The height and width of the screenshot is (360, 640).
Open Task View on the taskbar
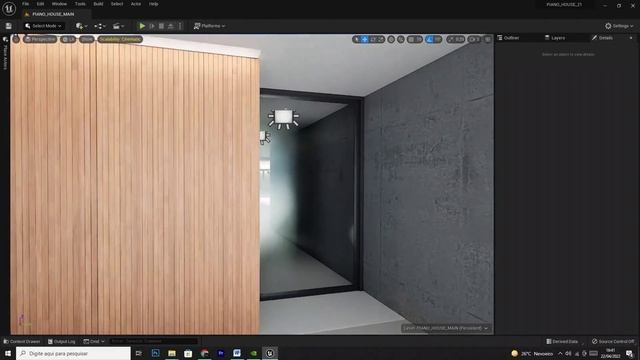pyautogui.click(x=139, y=353)
